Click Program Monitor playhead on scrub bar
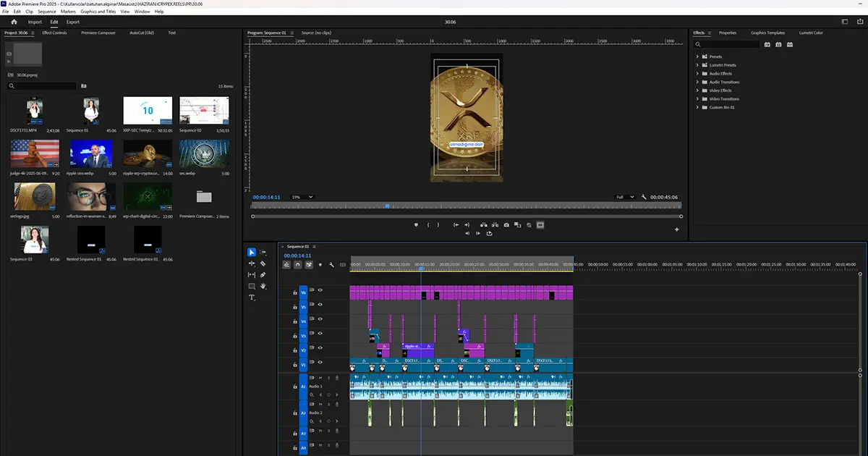 click(x=387, y=206)
